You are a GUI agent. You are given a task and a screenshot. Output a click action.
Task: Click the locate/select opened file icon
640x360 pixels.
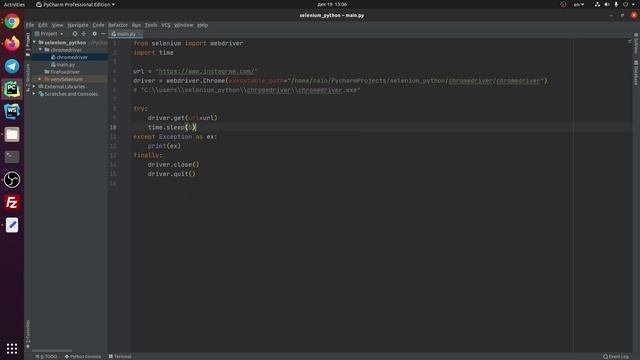(x=75, y=34)
